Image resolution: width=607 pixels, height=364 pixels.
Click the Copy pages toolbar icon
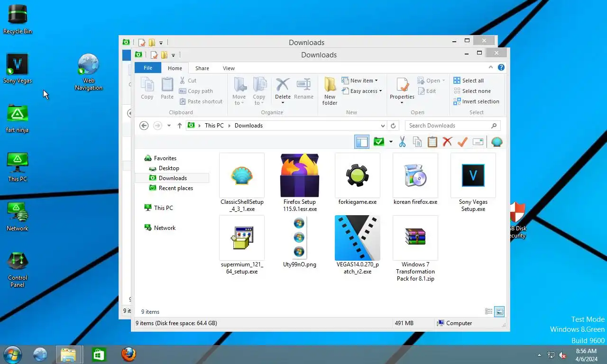tap(417, 142)
